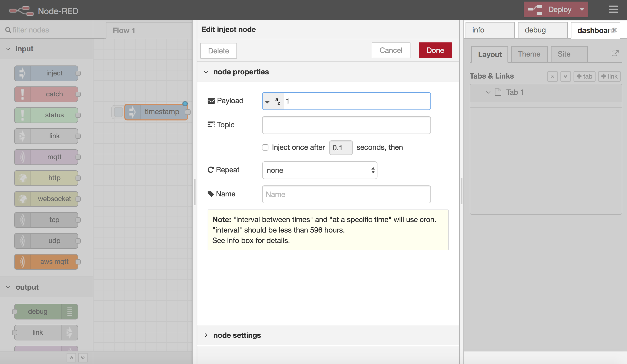
Task: Click the inject node in palette
Action: 46,73
